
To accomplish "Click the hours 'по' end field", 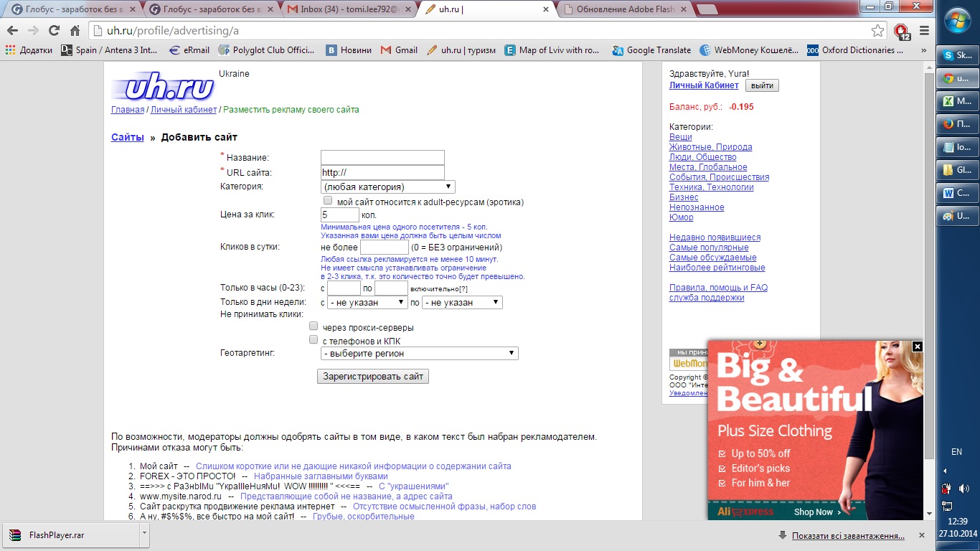I will point(391,288).
